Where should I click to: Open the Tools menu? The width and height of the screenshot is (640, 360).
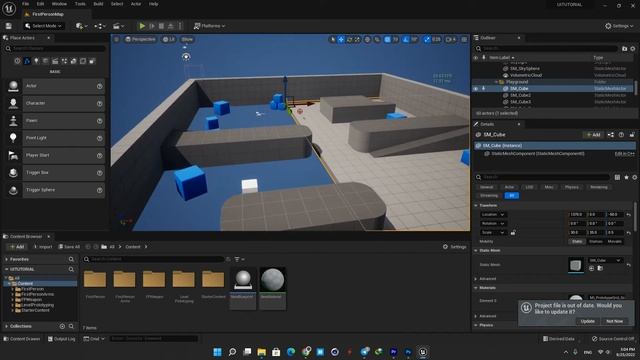(80, 4)
